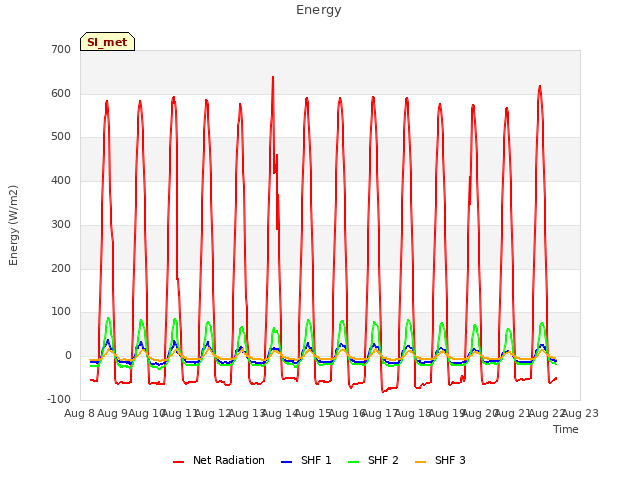Screen dimensions: 640x480
Task: Click the Time x-axis label
Action: [566, 429]
